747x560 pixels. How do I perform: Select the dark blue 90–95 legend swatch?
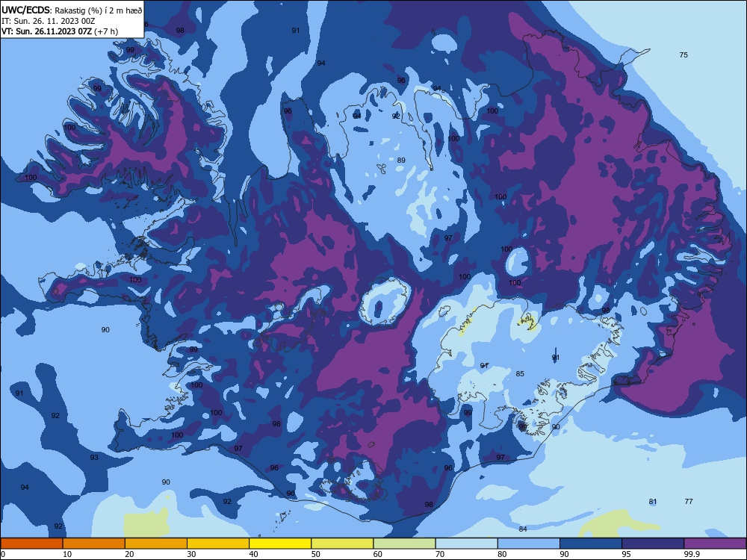pos(591,544)
